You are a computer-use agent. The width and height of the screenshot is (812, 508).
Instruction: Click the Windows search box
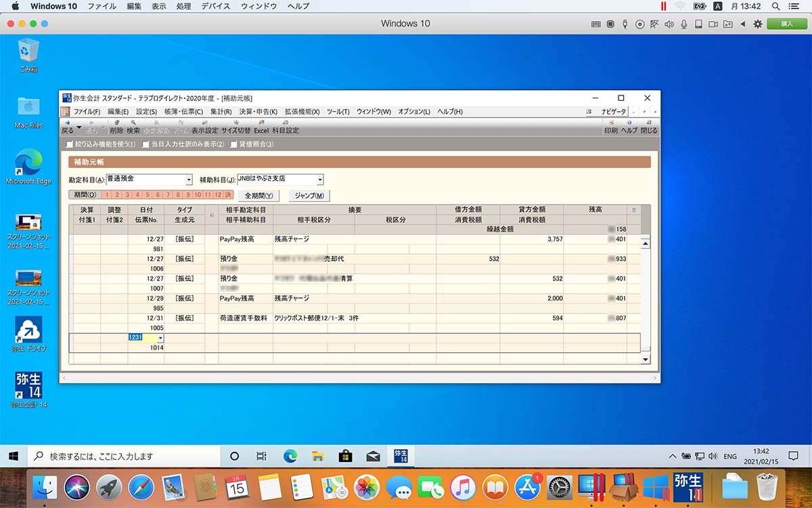[125, 456]
